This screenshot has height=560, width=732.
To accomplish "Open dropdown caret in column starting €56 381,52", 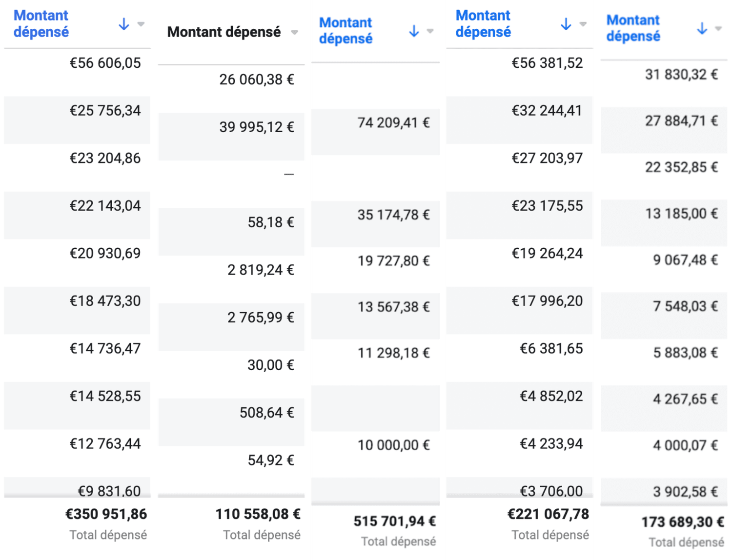I will click(583, 24).
